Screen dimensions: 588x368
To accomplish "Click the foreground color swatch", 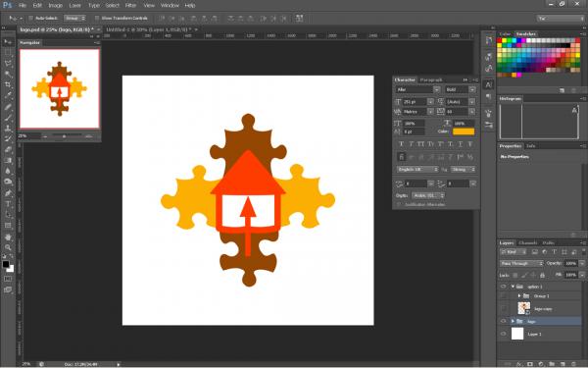I will pyautogui.click(x=6, y=264).
